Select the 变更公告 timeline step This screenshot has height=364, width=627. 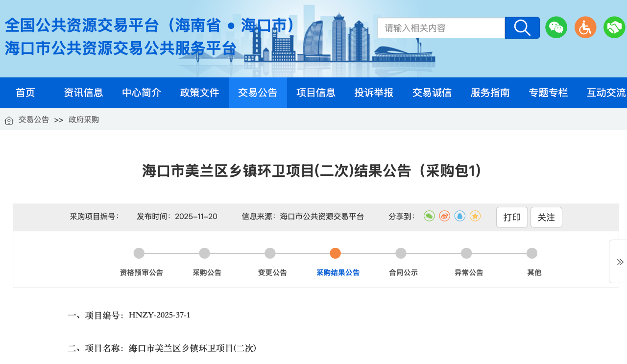(270, 254)
